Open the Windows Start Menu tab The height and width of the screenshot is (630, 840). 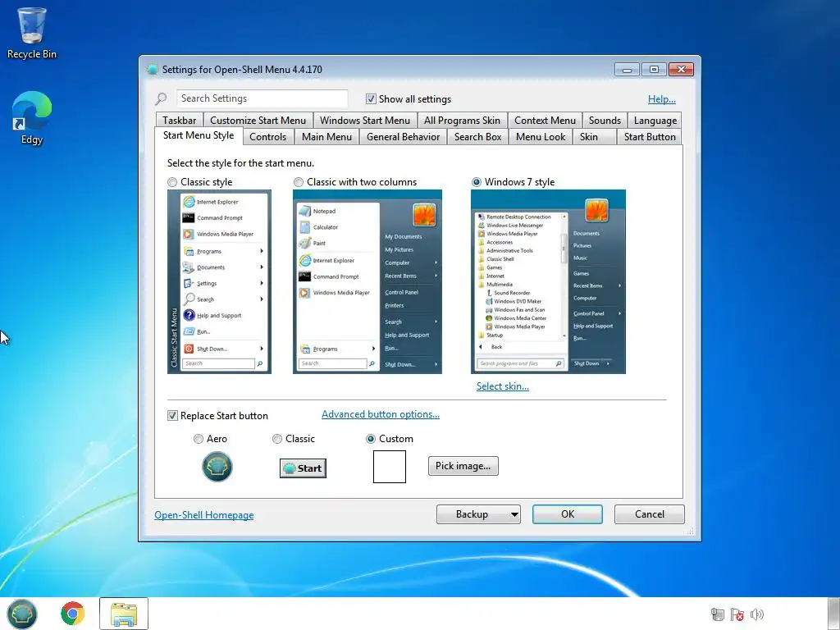click(365, 121)
